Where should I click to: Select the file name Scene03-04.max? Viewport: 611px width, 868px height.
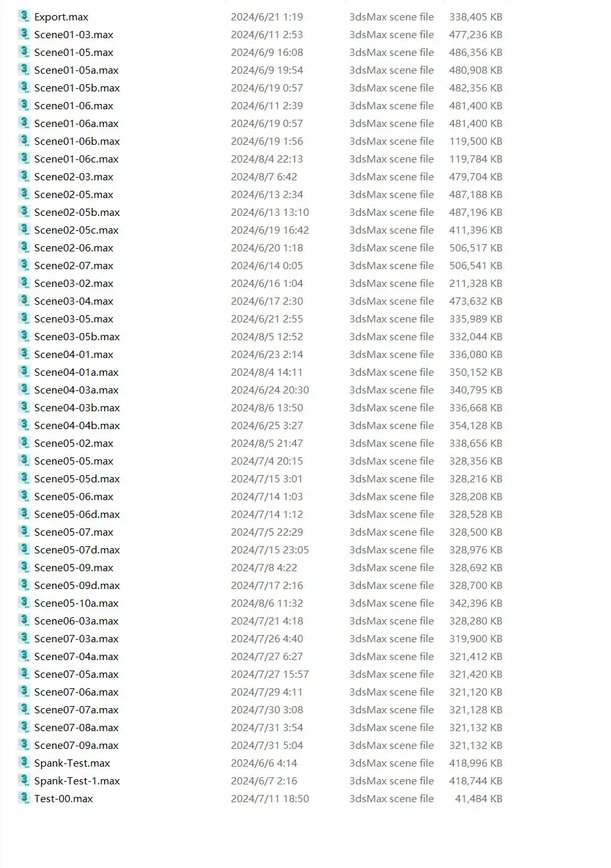coord(74,301)
